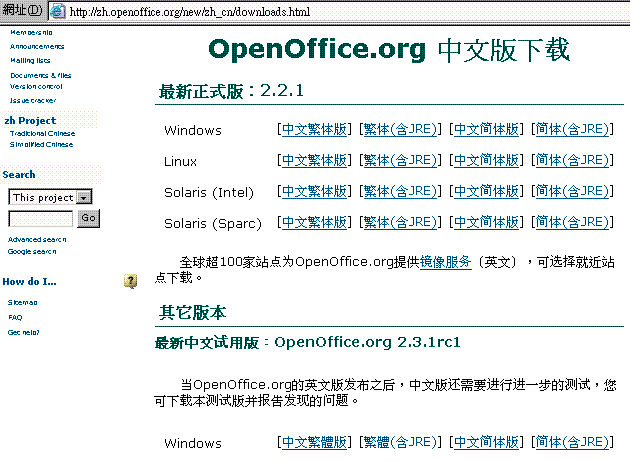Download Solaris (Sparc) 中文简体版
Screen dimensions: 630x461
pos(486,222)
